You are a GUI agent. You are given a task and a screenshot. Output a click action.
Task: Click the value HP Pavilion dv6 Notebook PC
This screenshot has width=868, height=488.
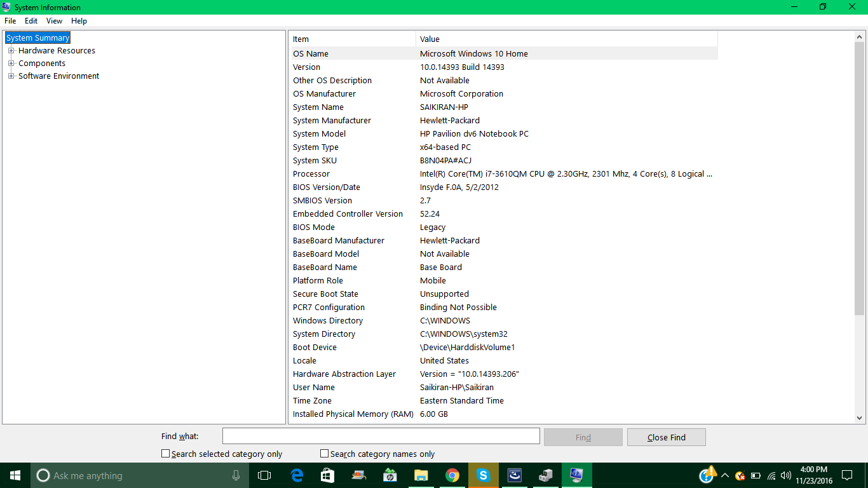click(x=474, y=134)
